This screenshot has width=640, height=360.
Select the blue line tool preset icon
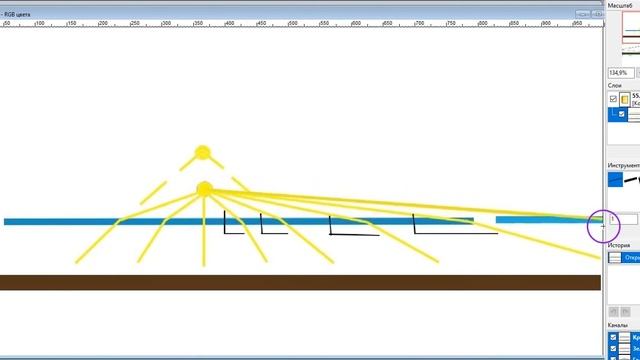click(616, 180)
